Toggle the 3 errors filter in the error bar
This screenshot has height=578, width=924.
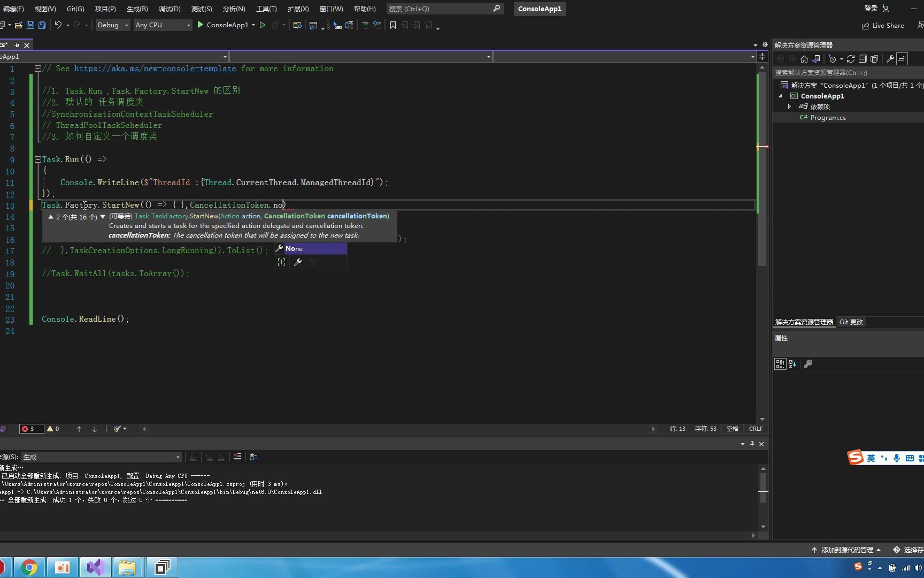tap(31, 429)
